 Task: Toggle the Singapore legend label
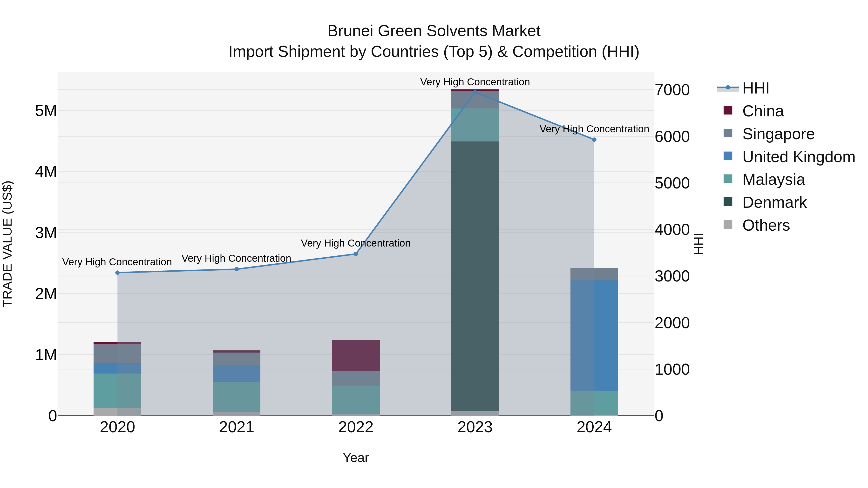pos(778,134)
